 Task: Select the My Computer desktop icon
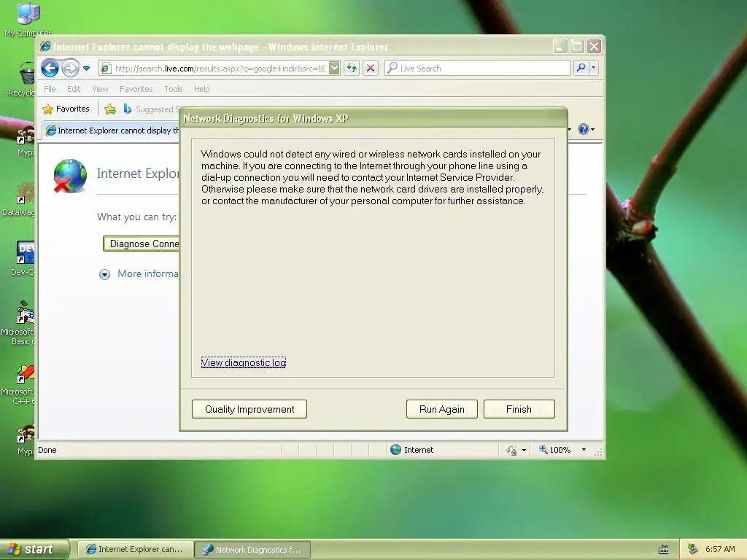[x=27, y=20]
